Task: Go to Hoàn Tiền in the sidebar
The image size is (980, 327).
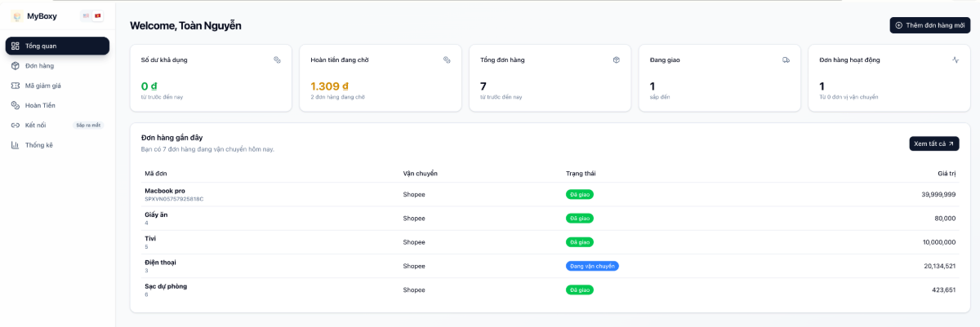Action: pyautogui.click(x=40, y=105)
